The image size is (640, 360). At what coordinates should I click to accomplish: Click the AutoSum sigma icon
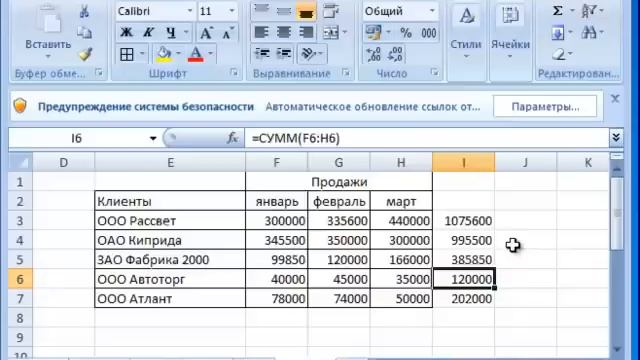click(557, 11)
